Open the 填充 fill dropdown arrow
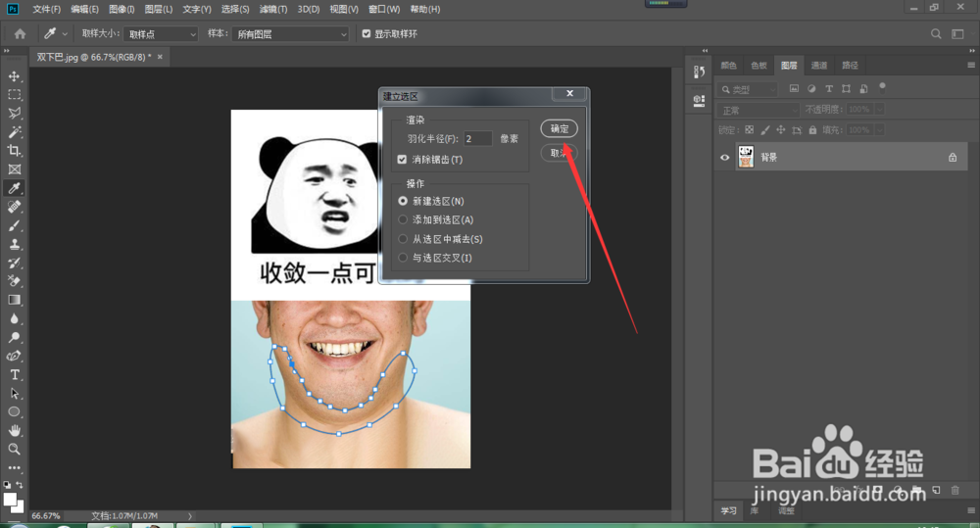Image resolution: width=980 pixels, height=528 pixels. click(x=879, y=130)
